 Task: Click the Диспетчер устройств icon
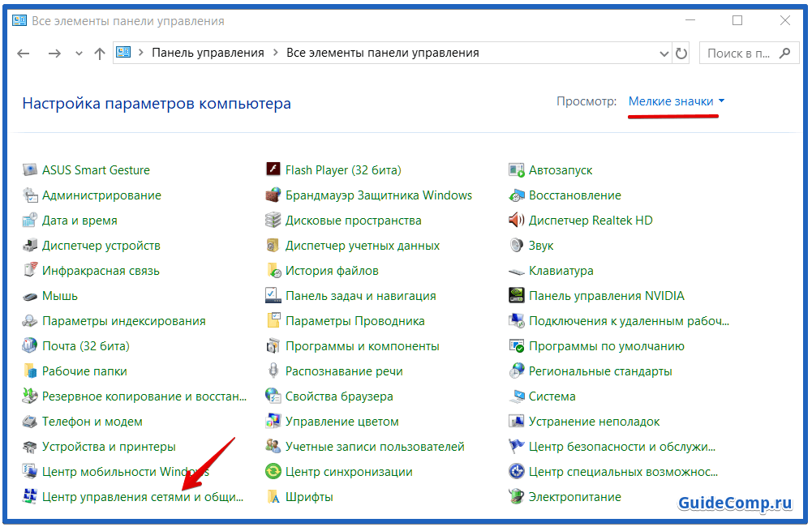[x=30, y=246]
